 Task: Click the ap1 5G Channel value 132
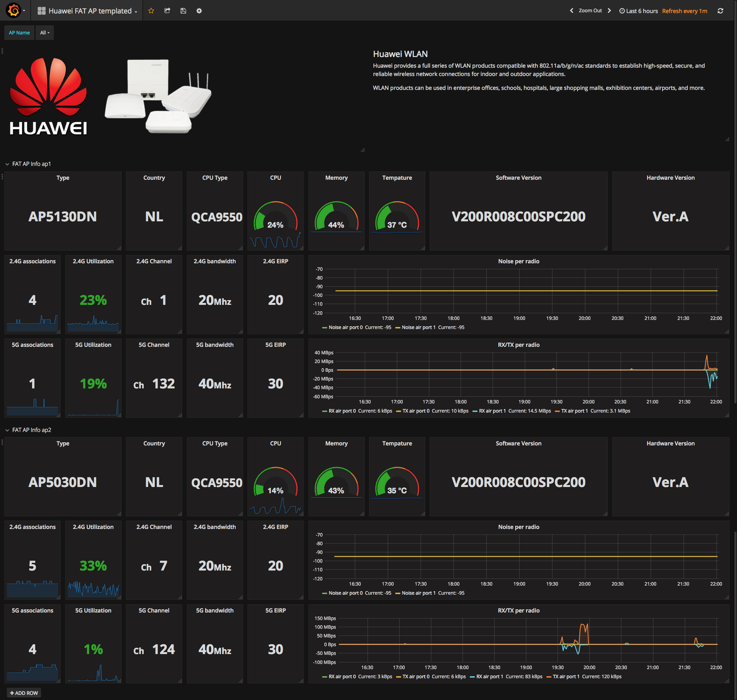[x=163, y=384]
